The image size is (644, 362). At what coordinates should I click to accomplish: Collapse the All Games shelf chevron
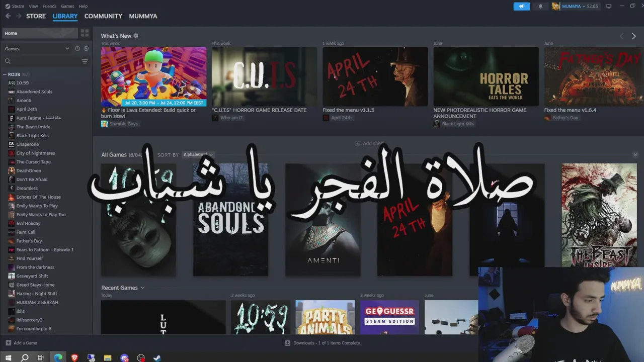[x=635, y=155]
